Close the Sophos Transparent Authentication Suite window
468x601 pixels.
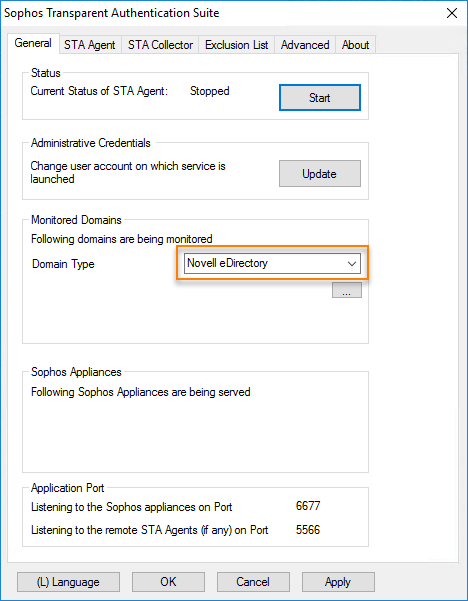[x=452, y=13]
